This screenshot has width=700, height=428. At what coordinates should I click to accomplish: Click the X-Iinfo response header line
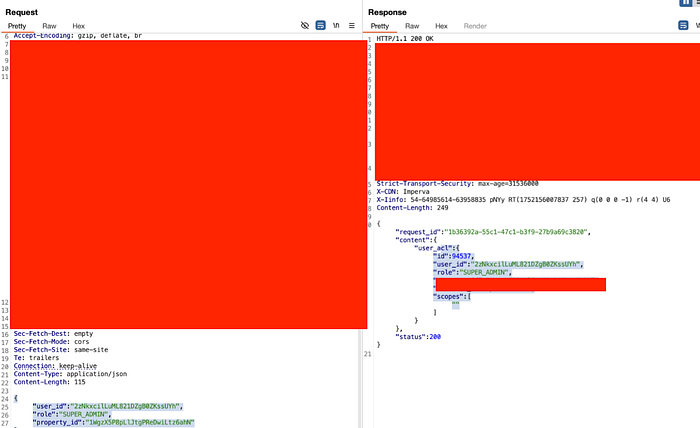(x=523, y=199)
